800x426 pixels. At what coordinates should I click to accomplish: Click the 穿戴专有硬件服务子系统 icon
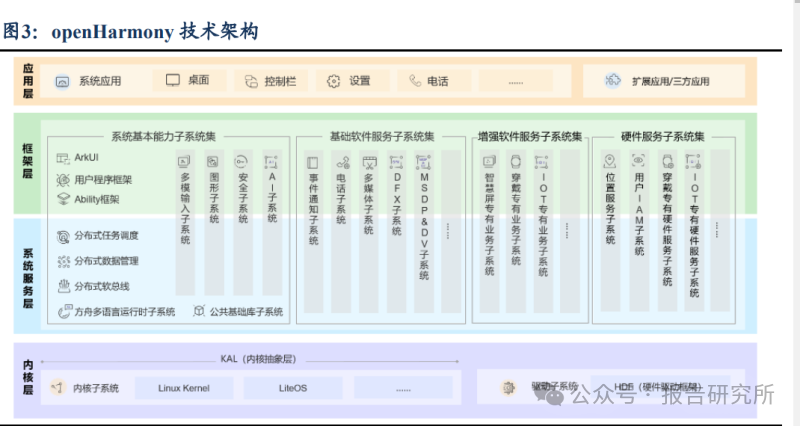[x=668, y=162]
